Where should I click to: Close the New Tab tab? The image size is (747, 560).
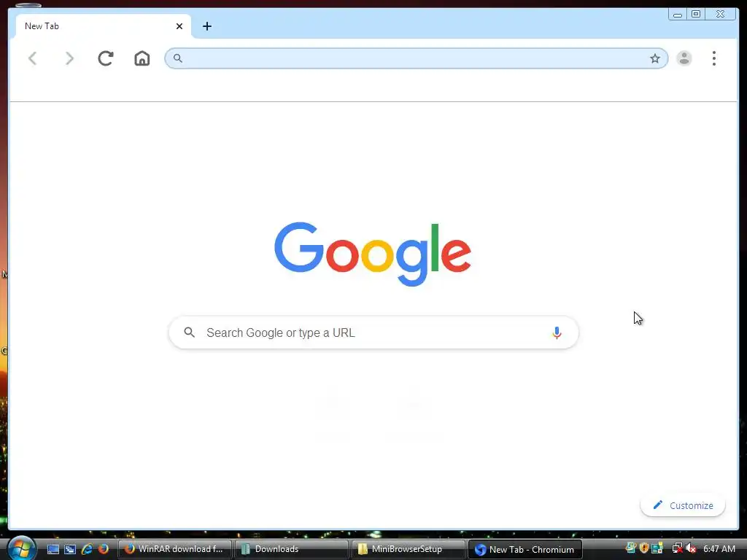point(179,26)
